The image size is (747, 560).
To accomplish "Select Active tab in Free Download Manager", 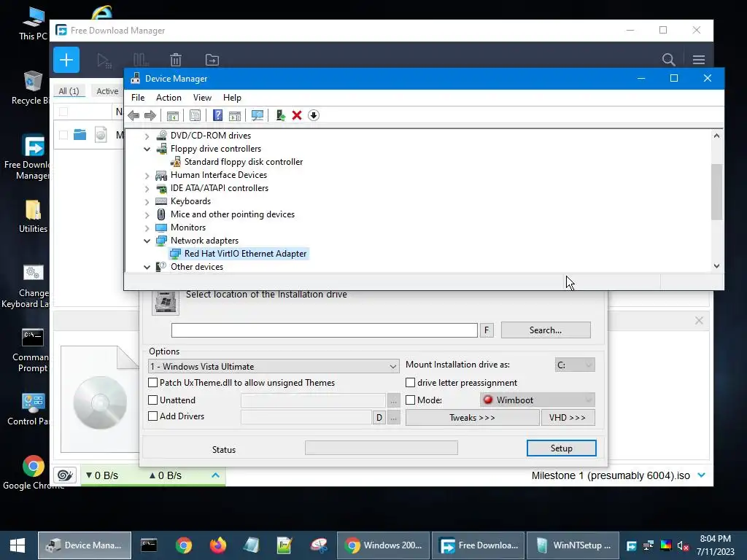I will point(107,91).
